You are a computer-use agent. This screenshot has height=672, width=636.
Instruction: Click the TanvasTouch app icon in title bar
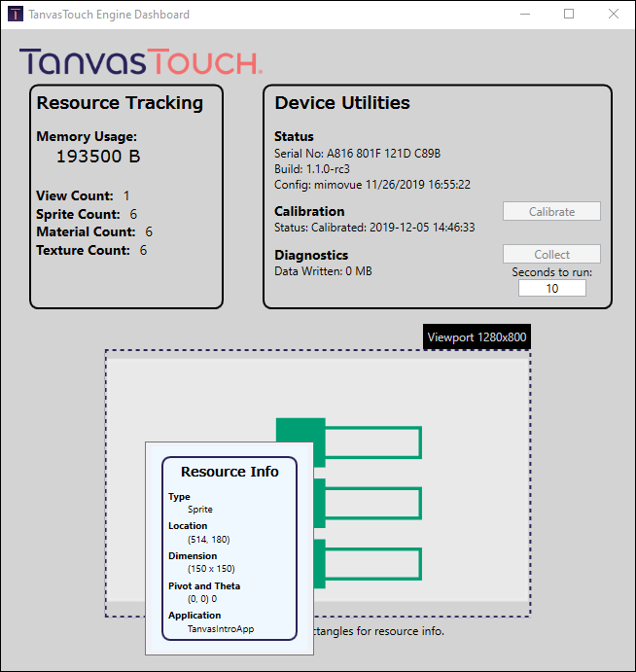tap(16, 15)
